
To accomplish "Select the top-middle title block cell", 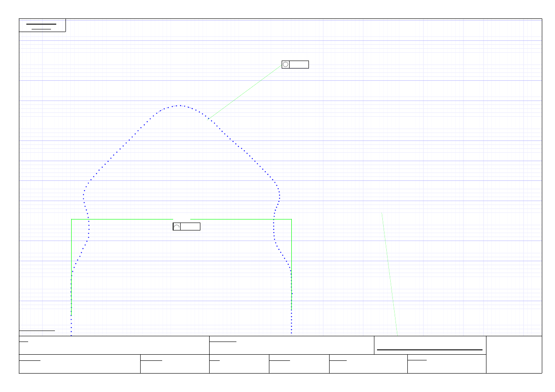I will 291,345.
